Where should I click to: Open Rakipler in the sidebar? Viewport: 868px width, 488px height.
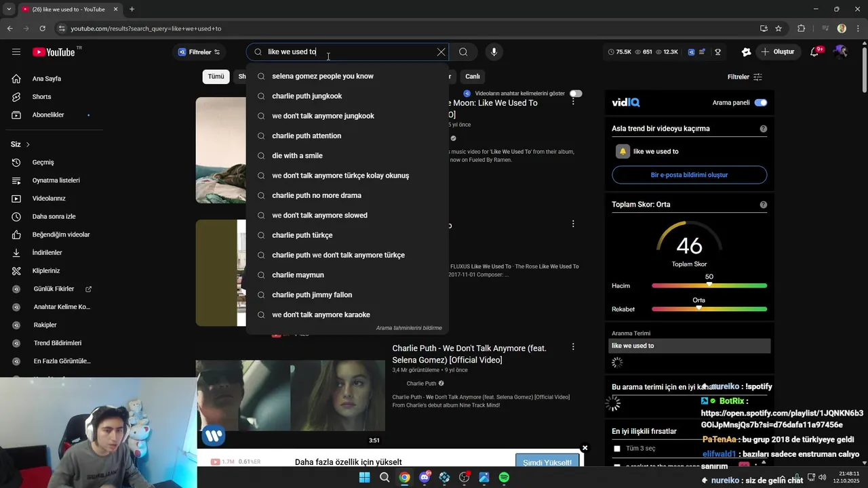click(x=45, y=325)
